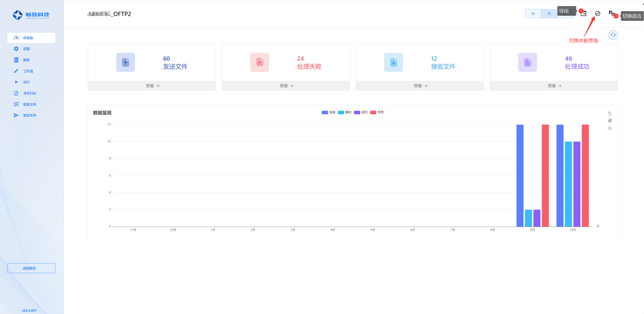Image resolution: width=644 pixels, height=314 pixels.
Task: Switch chart to line view icon
Action: point(609,113)
